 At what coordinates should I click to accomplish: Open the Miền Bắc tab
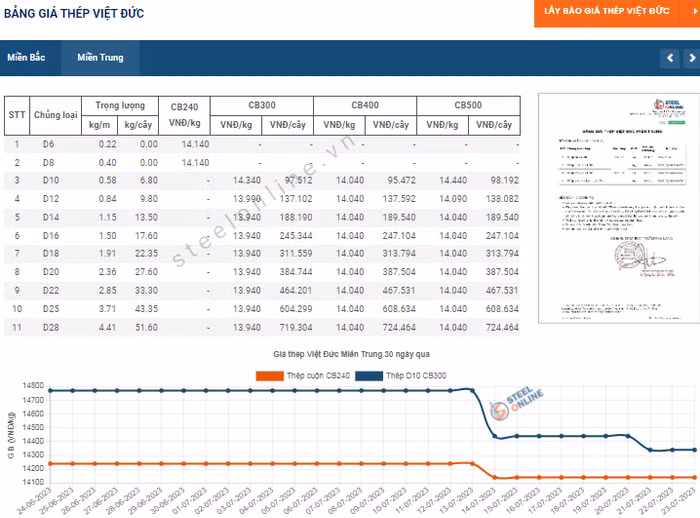(x=26, y=57)
